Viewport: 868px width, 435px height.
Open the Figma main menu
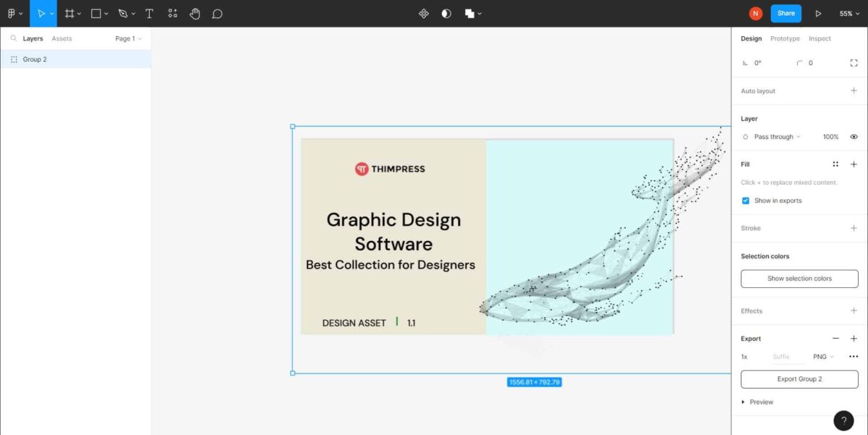coord(13,13)
